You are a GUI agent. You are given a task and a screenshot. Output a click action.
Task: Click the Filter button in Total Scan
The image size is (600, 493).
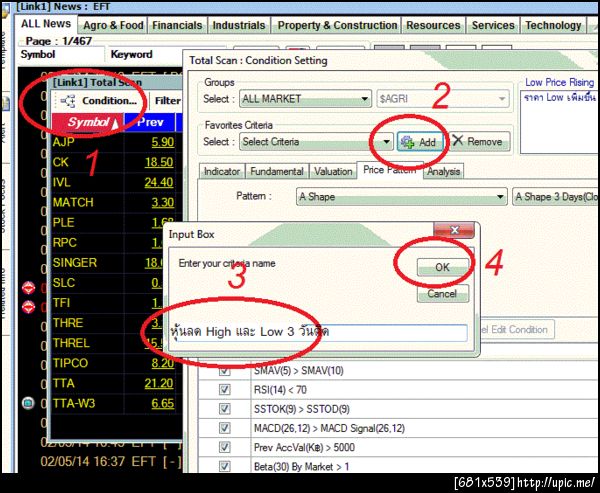pyautogui.click(x=167, y=101)
